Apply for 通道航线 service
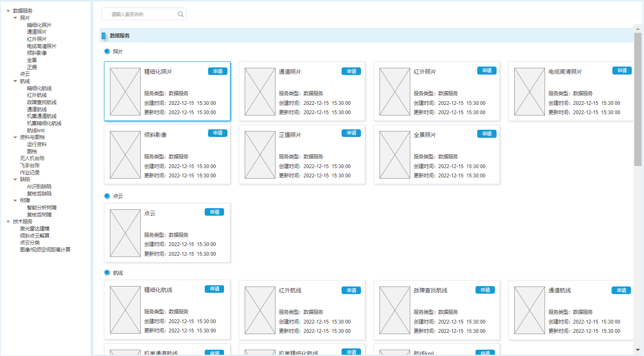Image resolution: width=644 pixels, height=356 pixels. click(621, 290)
